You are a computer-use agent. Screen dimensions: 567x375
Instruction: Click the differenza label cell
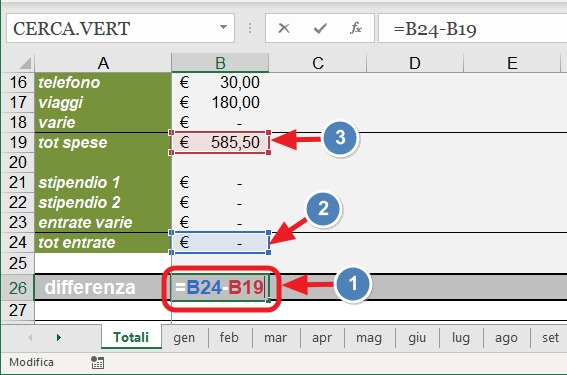[103, 288]
